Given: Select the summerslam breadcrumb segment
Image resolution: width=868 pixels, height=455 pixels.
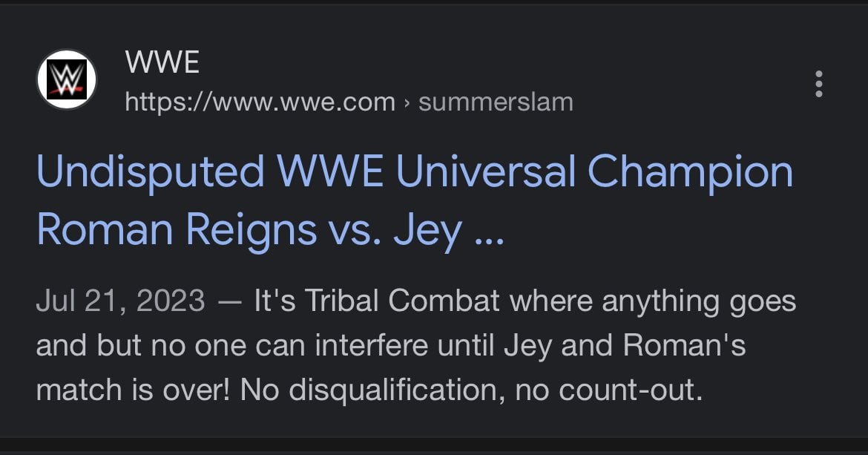Looking at the screenshot, I should [x=496, y=102].
